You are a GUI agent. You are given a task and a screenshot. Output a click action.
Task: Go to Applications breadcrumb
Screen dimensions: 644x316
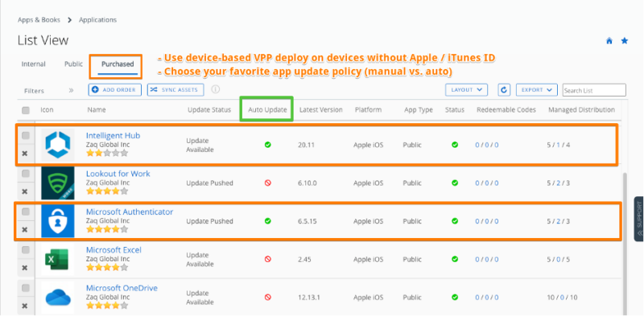click(97, 19)
